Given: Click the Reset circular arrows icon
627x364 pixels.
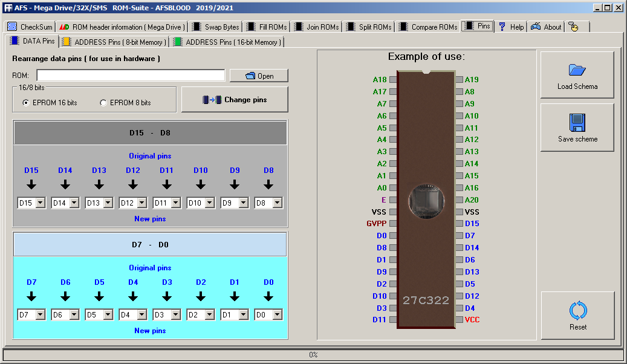Looking at the screenshot, I should (x=578, y=310).
